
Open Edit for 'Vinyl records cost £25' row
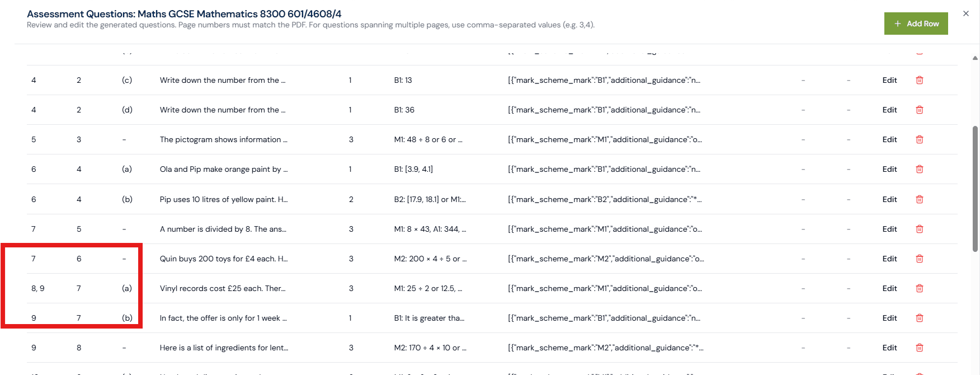pos(889,288)
